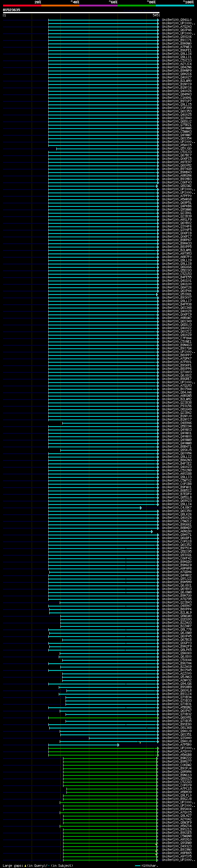Click the green ~80% legend segment
197x868 pixels.
(x=137, y=6)
